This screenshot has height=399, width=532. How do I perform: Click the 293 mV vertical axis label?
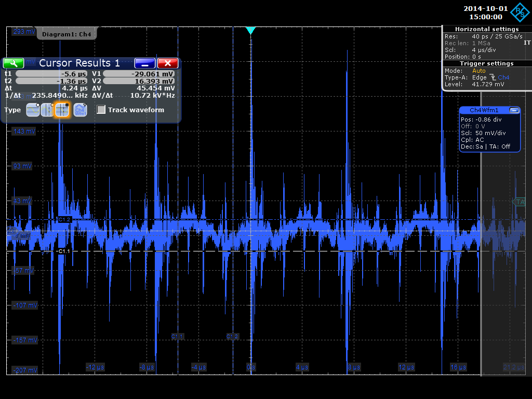[x=24, y=32]
